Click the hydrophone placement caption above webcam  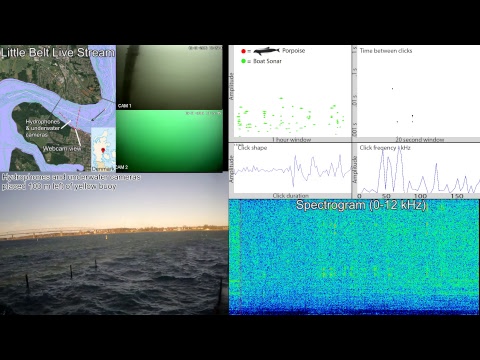tap(71, 182)
